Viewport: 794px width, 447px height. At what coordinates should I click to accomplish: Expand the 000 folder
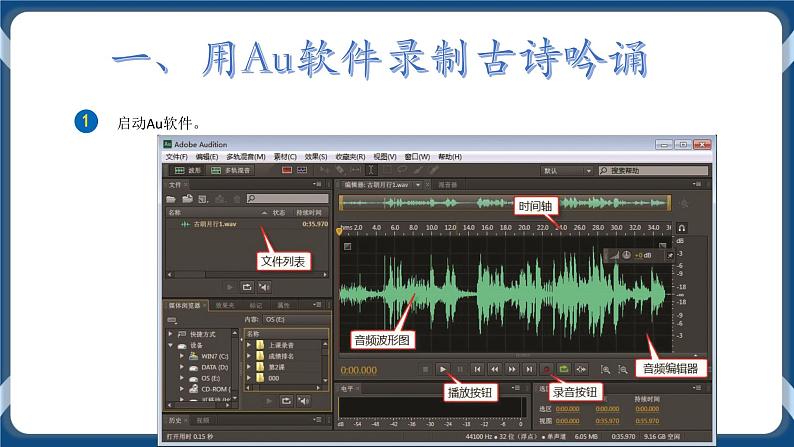point(249,378)
